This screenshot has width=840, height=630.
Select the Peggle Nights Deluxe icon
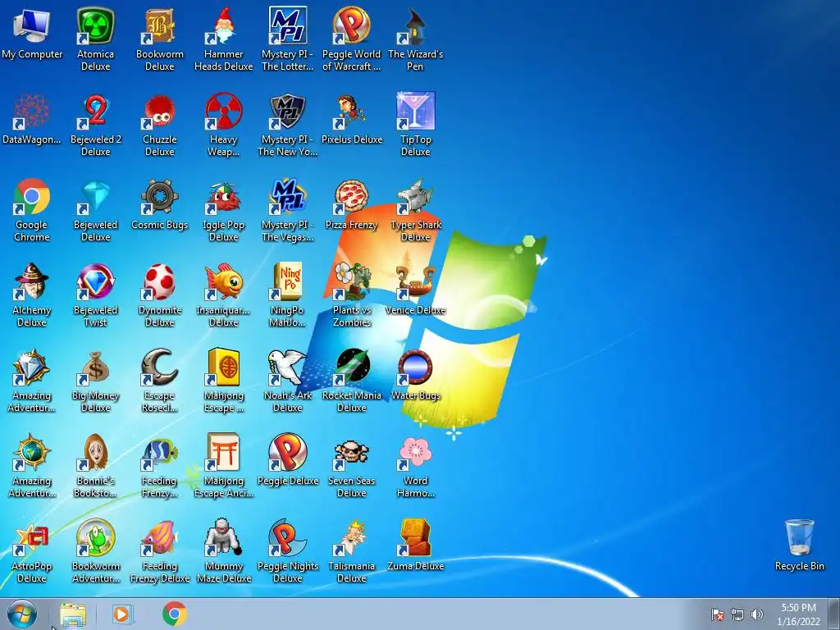point(288,538)
